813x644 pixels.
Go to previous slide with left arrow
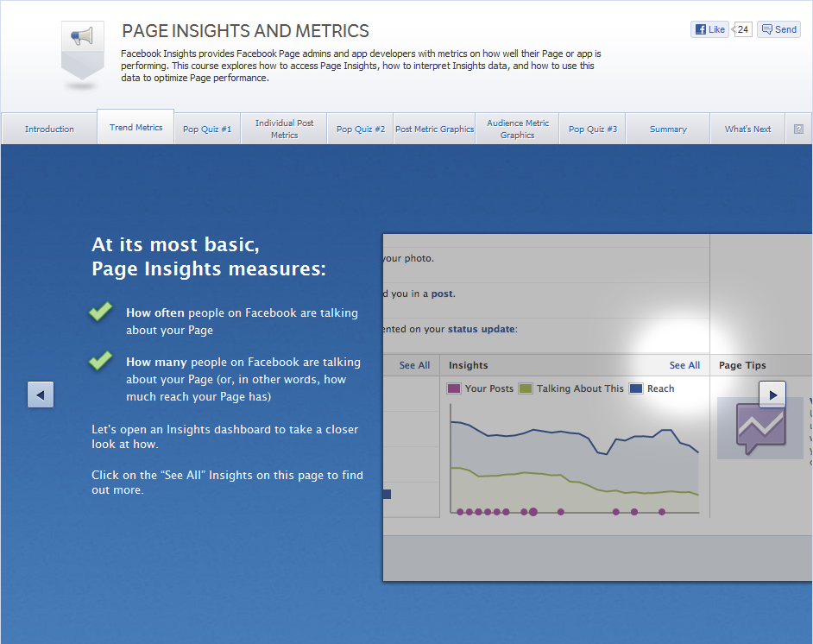41,395
